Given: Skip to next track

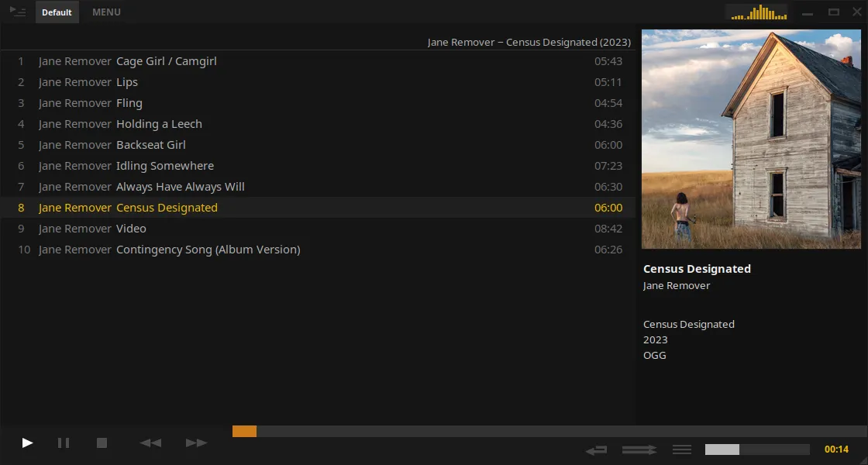Looking at the screenshot, I should coord(197,443).
